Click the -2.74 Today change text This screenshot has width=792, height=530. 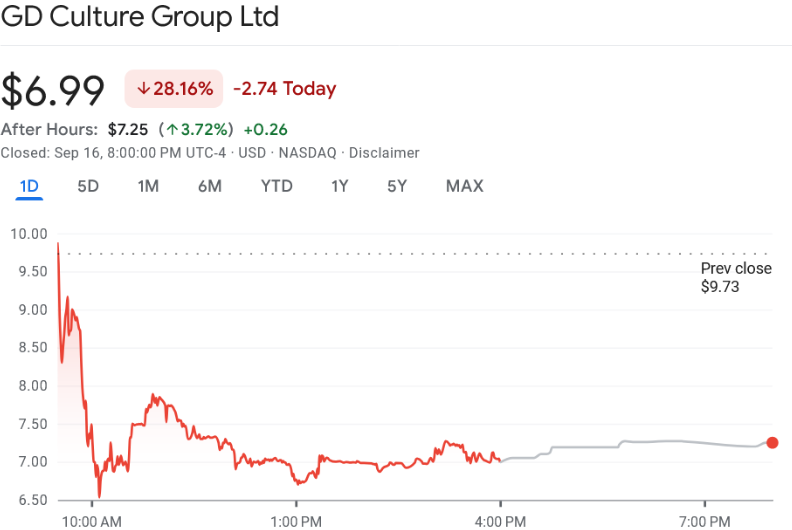point(284,89)
